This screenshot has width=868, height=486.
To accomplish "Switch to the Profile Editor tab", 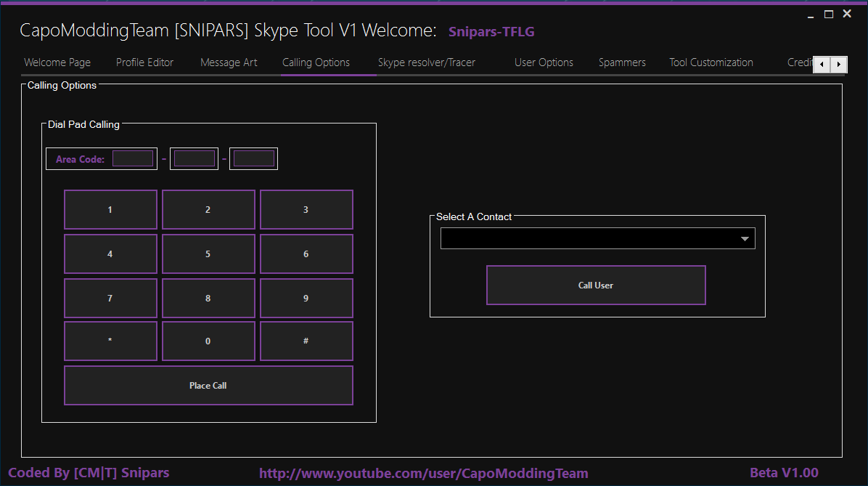I will pos(144,62).
